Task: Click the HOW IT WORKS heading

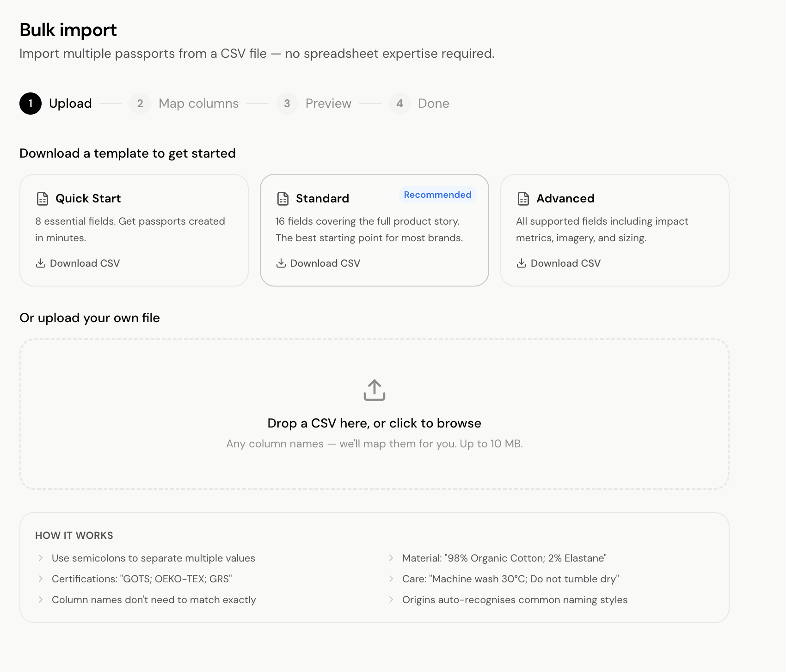Action: 74,535
